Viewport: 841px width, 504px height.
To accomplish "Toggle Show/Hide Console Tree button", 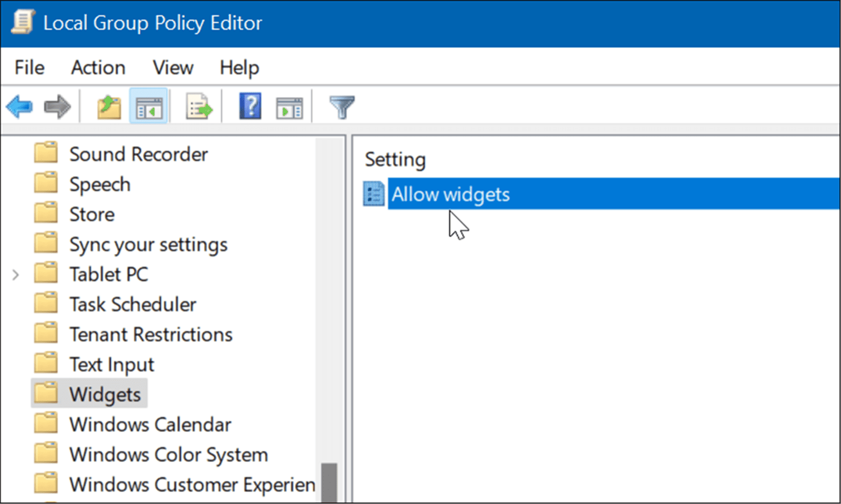I will 149,107.
